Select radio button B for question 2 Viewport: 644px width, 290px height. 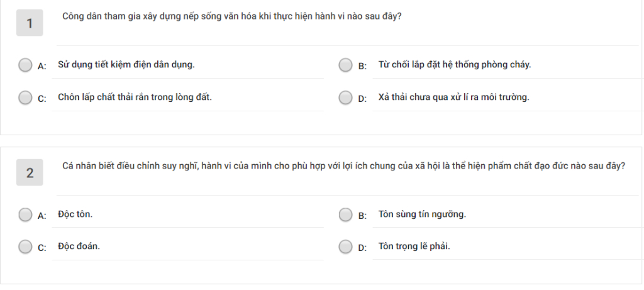(345, 215)
